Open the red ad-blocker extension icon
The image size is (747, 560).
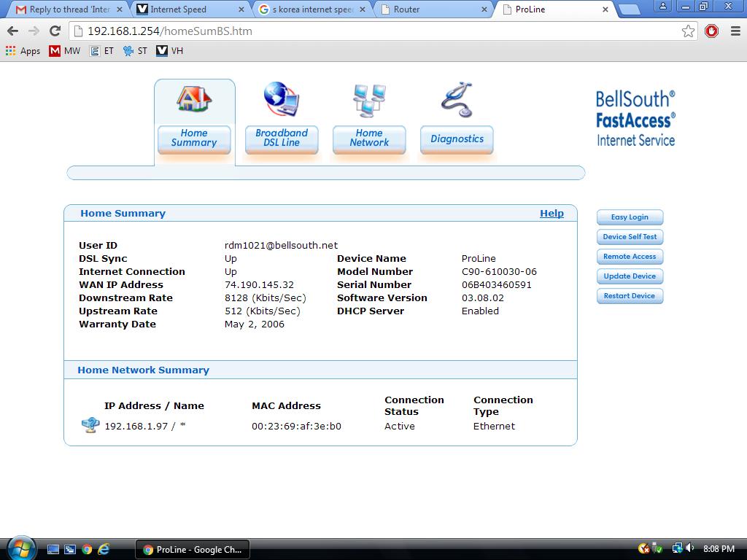(x=712, y=31)
